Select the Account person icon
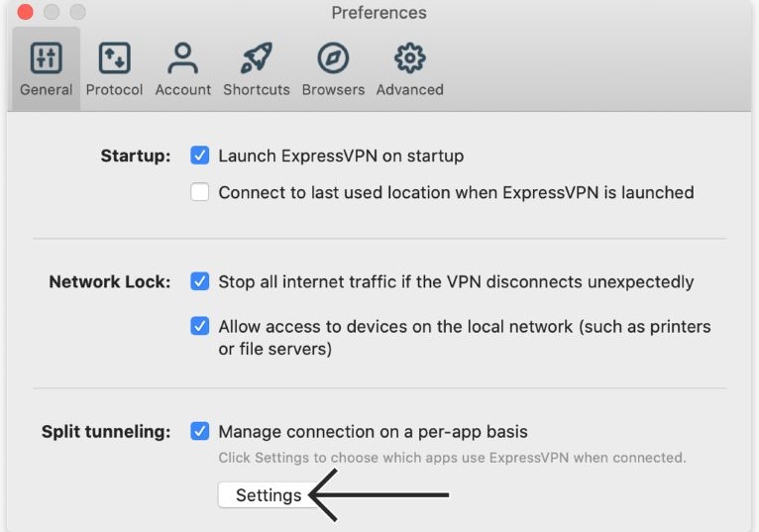 pyautogui.click(x=182, y=58)
